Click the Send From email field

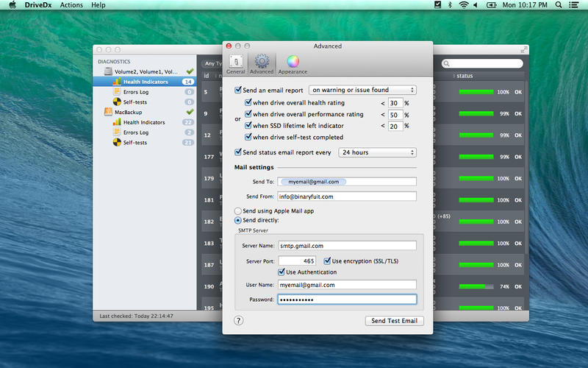347,197
